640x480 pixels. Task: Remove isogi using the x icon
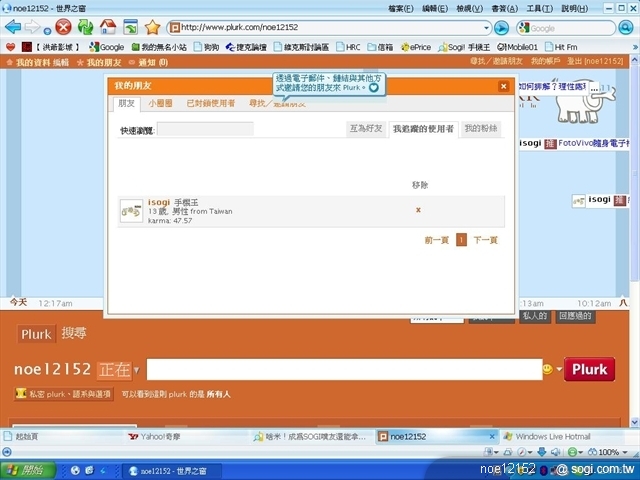coord(418,210)
